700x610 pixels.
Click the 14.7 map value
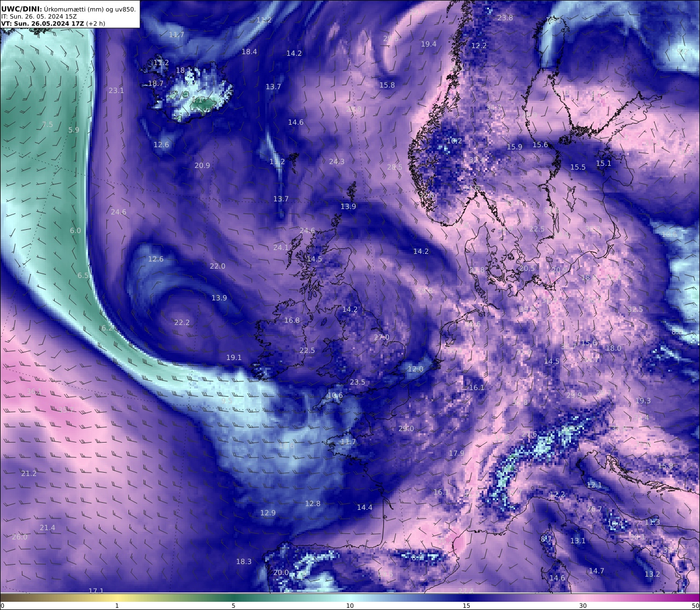pyautogui.click(x=597, y=571)
